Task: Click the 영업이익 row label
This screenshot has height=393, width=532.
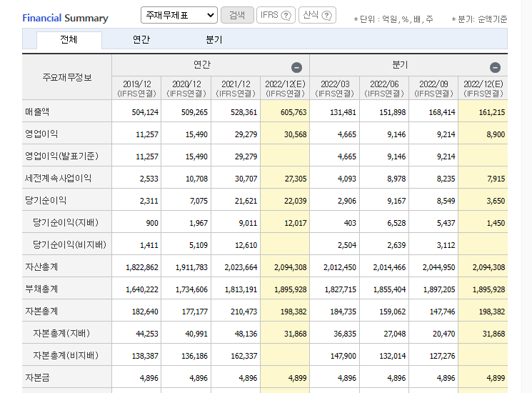Action: [41, 134]
